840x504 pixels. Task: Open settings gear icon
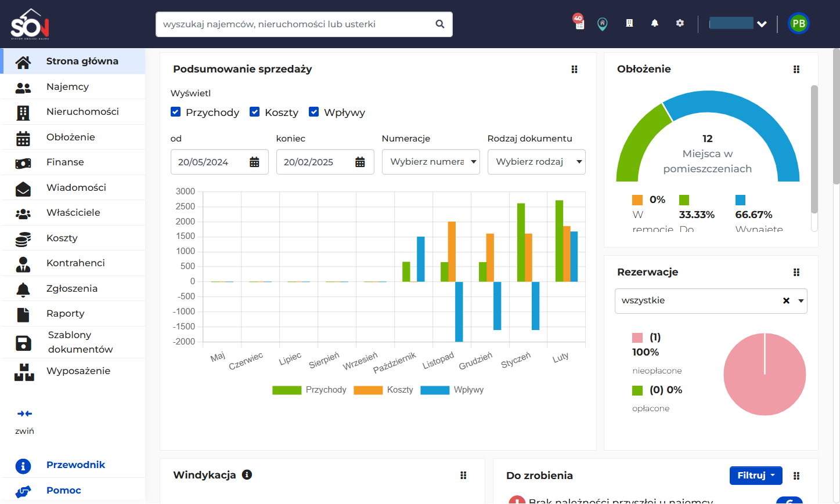pos(680,23)
